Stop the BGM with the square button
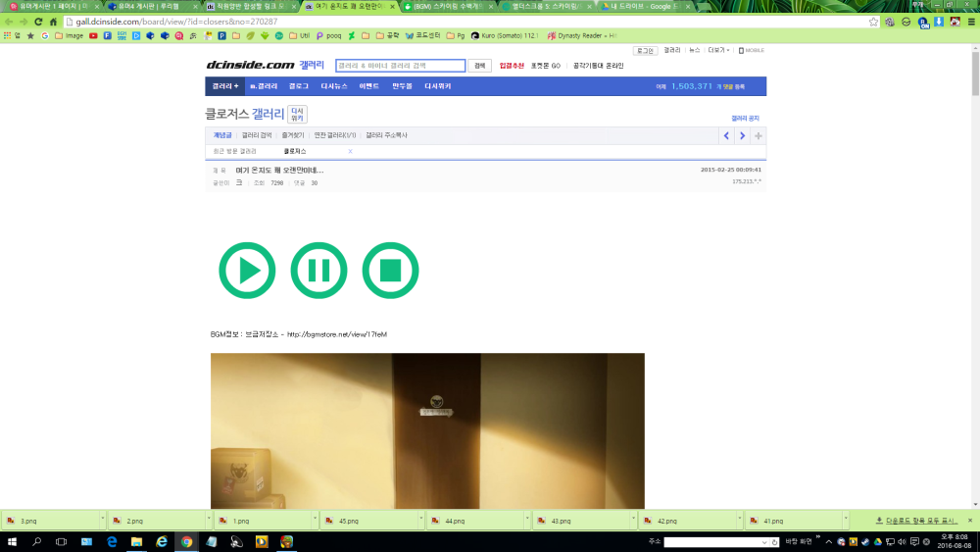This screenshot has width=980, height=552. 390,270
